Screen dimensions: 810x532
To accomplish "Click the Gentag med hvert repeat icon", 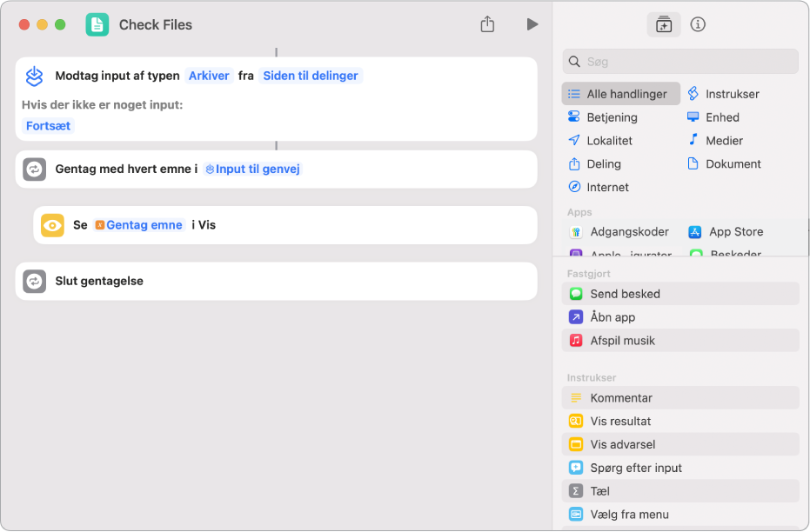I will pyautogui.click(x=35, y=170).
